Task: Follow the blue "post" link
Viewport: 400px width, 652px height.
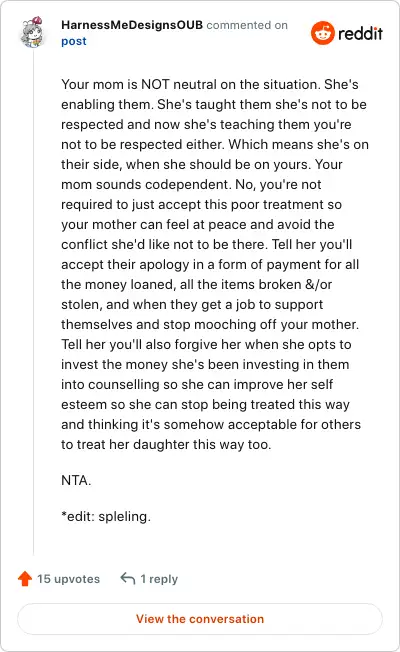Action: pos(74,41)
